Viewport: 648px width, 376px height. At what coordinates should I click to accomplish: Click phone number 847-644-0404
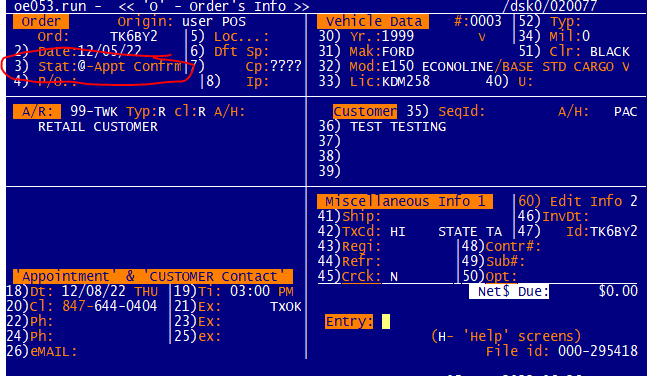coord(110,307)
